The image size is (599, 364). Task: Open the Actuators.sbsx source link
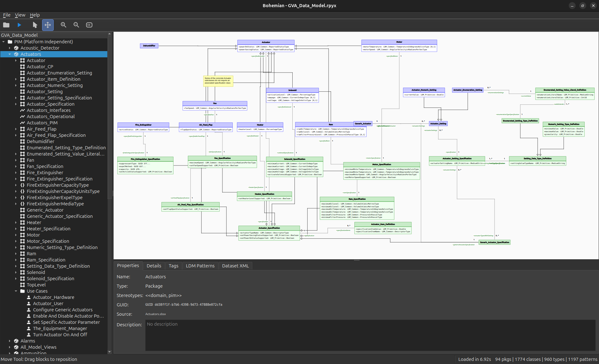(x=155, y=314)
